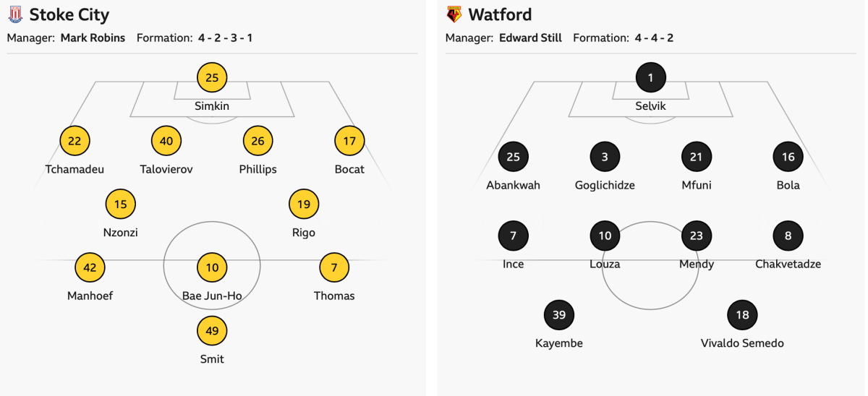Click Tchamadeu's number 22 shirt circle
This screenshot has width=868, height=396.
click(75, 141)
